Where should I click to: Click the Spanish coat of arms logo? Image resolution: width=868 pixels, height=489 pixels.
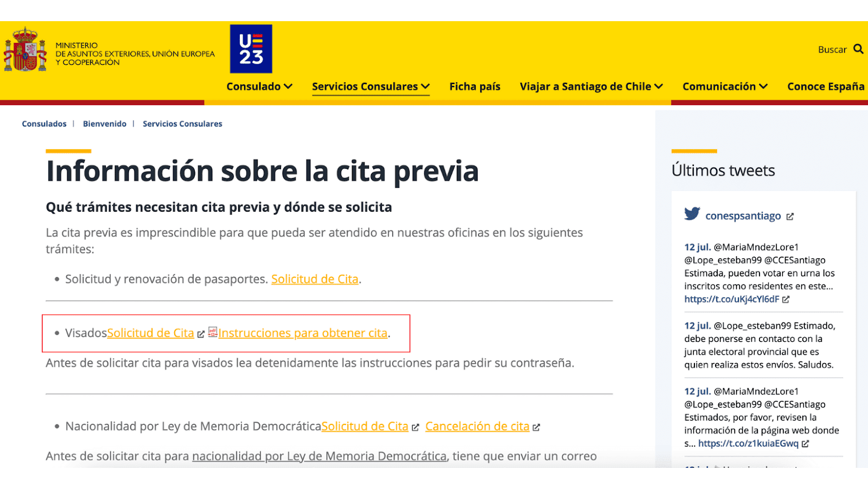(25, 50)
